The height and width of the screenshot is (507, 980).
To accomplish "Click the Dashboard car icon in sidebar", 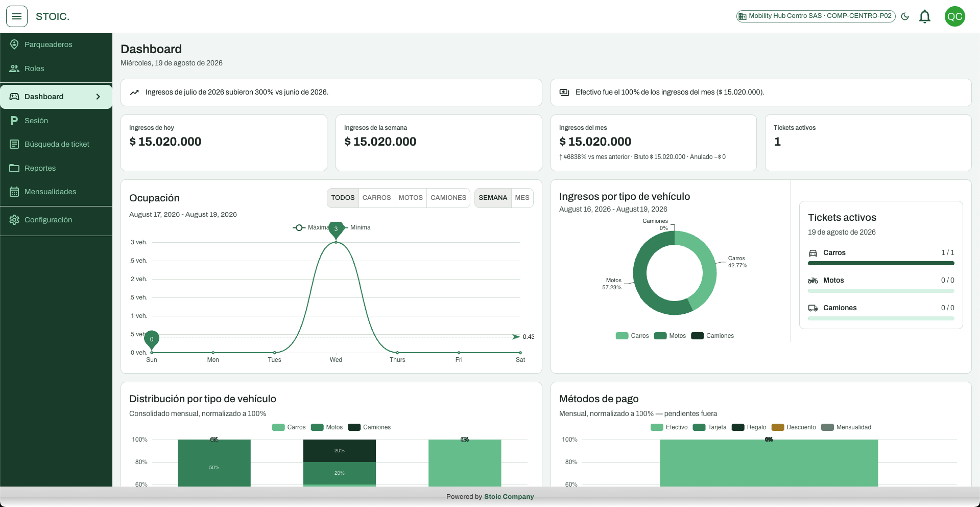I will (x=14, y=97).
